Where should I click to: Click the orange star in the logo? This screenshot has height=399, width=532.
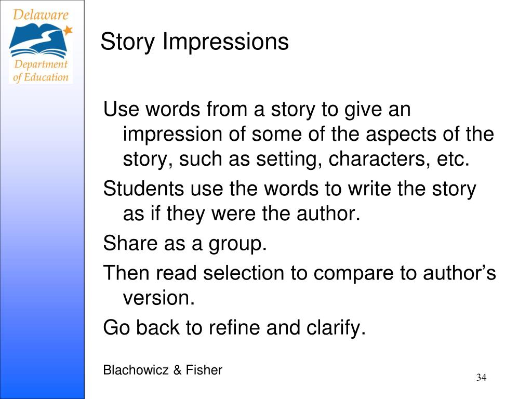click(68, 30)
